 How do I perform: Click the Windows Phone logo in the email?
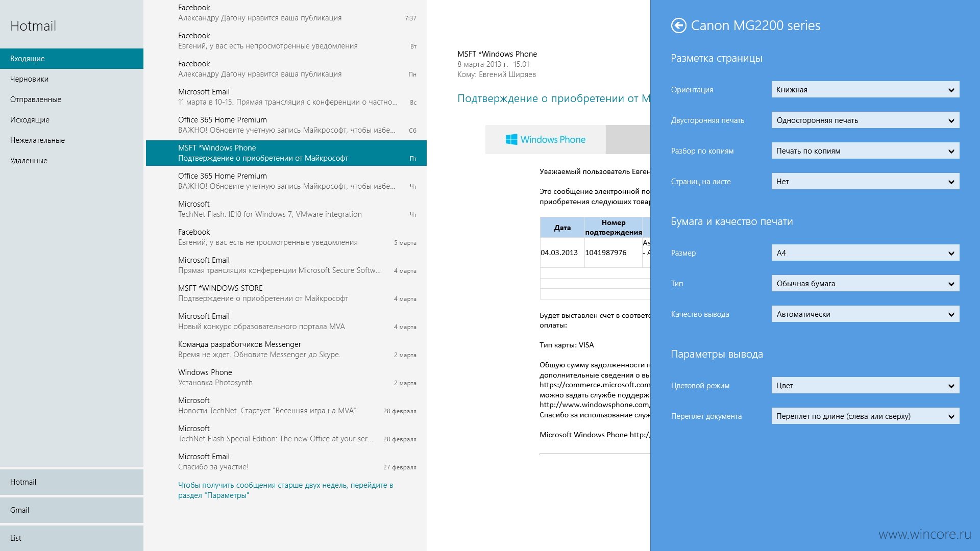tap(545, 139)
